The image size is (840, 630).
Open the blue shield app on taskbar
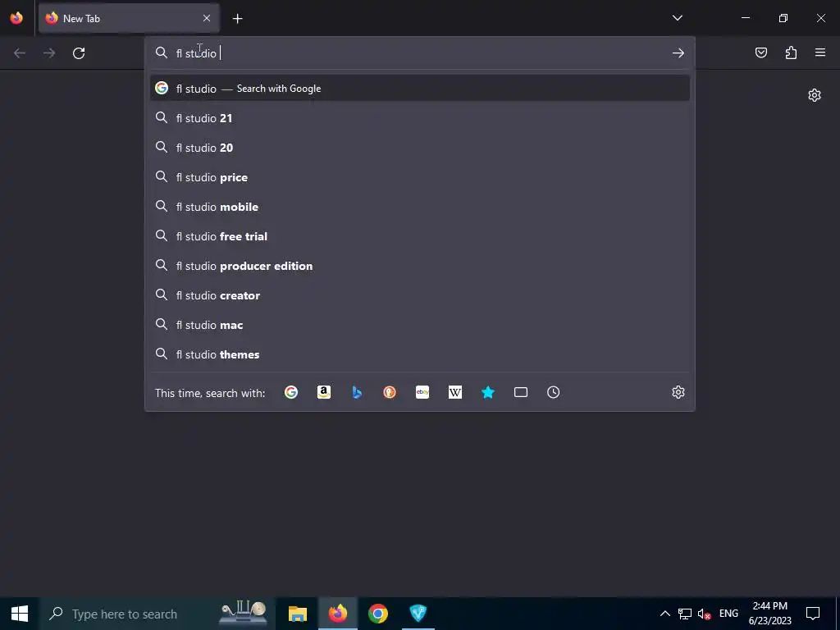418,614
